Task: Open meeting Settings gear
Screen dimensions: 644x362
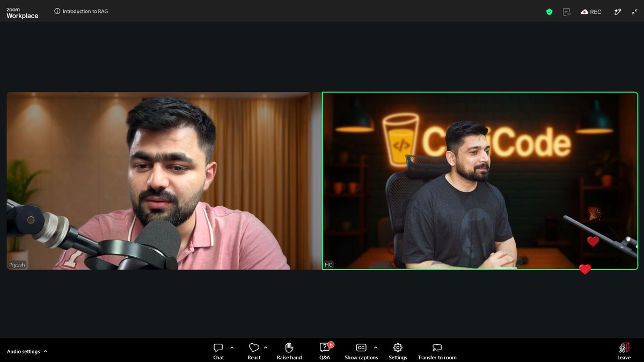Action: (398, 351)
